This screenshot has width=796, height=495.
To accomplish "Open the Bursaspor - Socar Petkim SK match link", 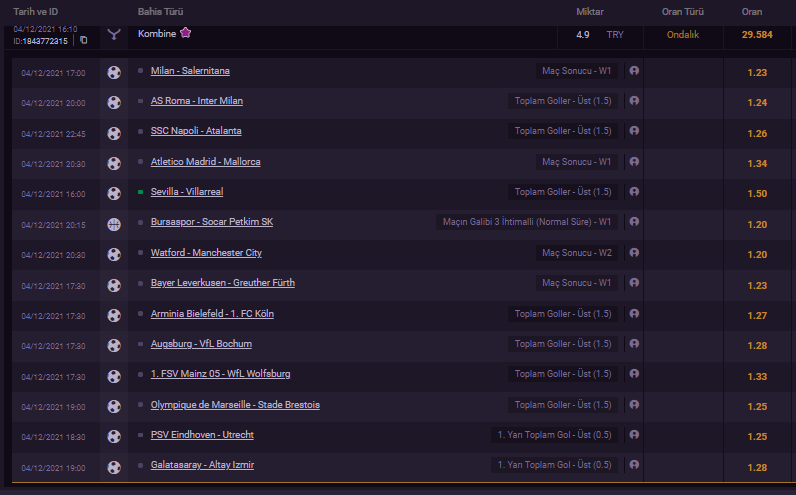I will click(x=212, y=221).
